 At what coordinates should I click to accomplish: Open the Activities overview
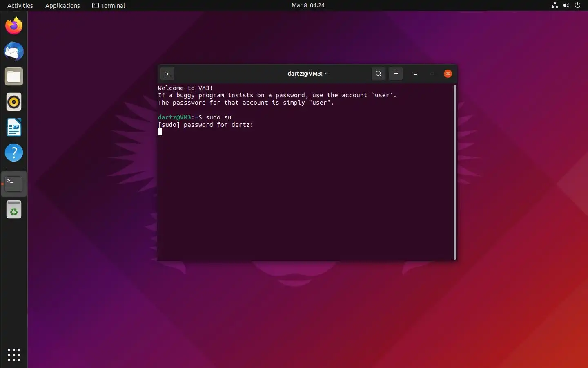(20, 5)
